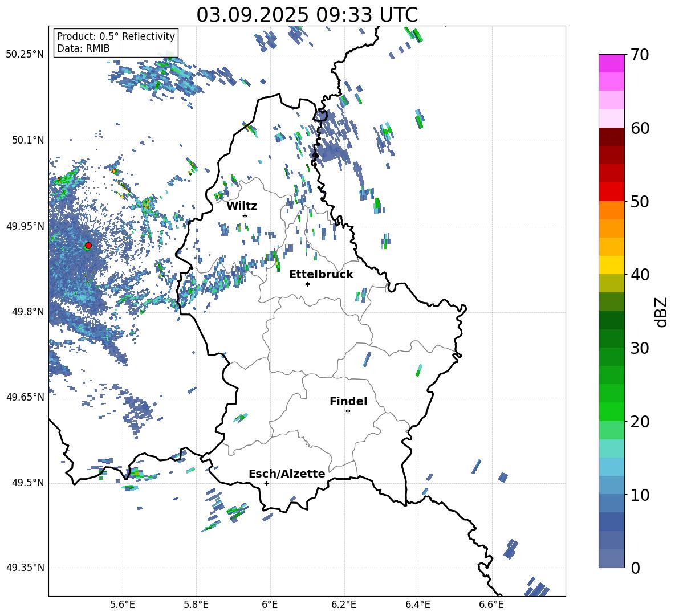Click the 50 colorbar tick value
675x616 pixels.
(640, 201)
